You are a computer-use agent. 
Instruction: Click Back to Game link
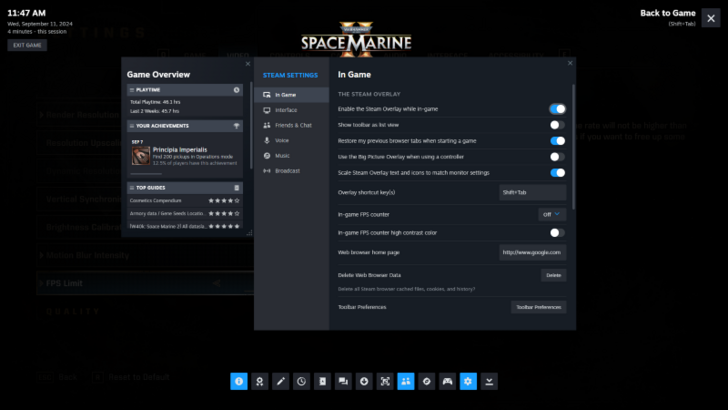pos(668,13)
